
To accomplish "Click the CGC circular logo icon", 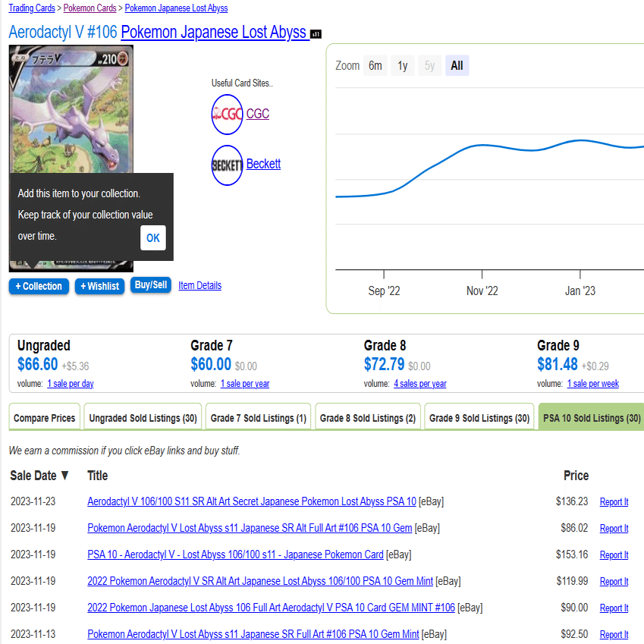I will click(x=227, y=115).
